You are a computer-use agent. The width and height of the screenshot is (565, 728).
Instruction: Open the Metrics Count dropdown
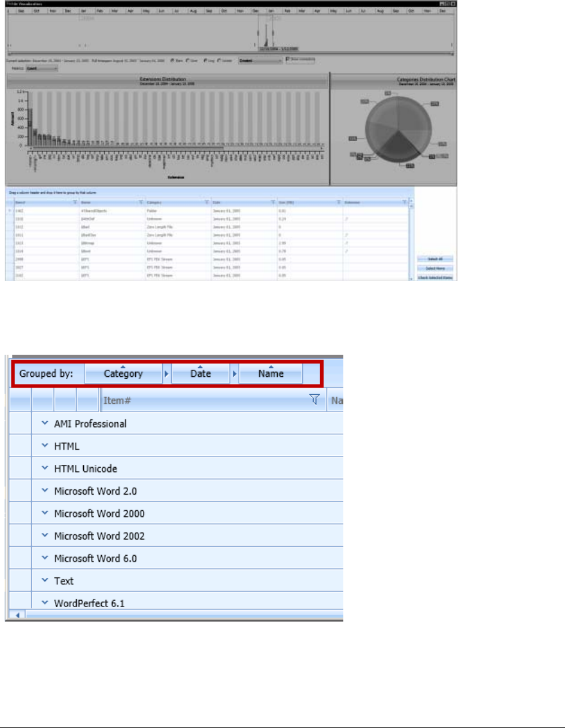[42, 68]
